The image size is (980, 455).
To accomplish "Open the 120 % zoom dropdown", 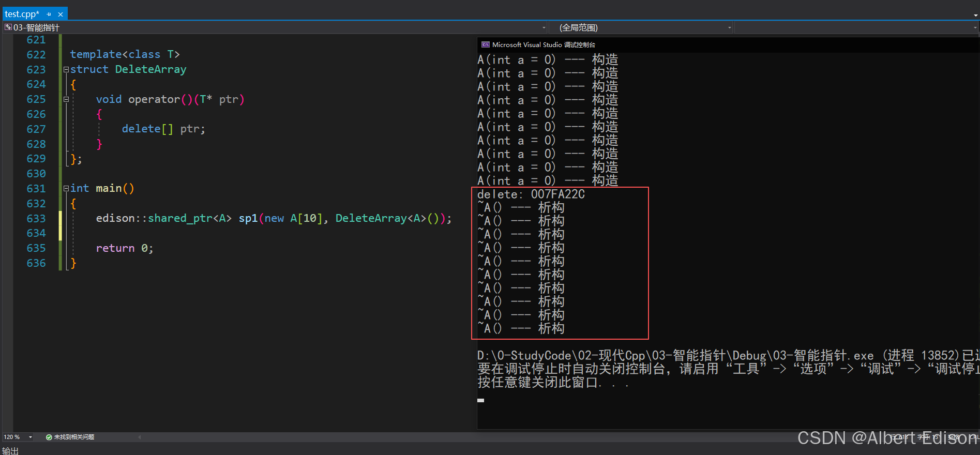I will click(31, 437).
